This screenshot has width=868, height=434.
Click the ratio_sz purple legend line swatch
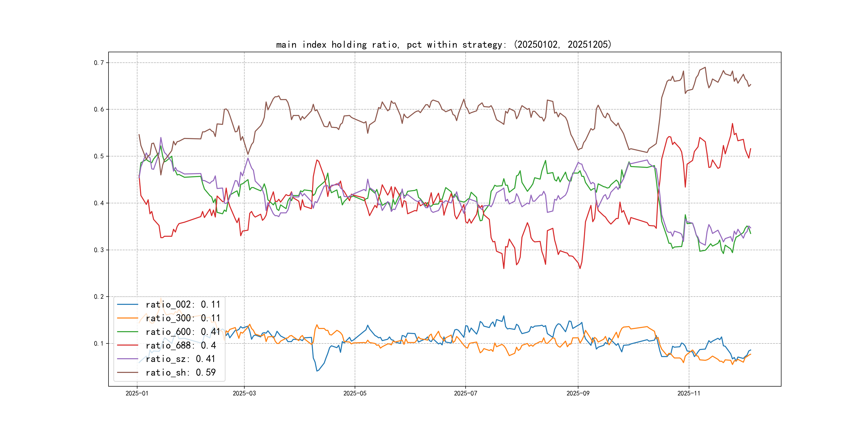pos(127,359)
